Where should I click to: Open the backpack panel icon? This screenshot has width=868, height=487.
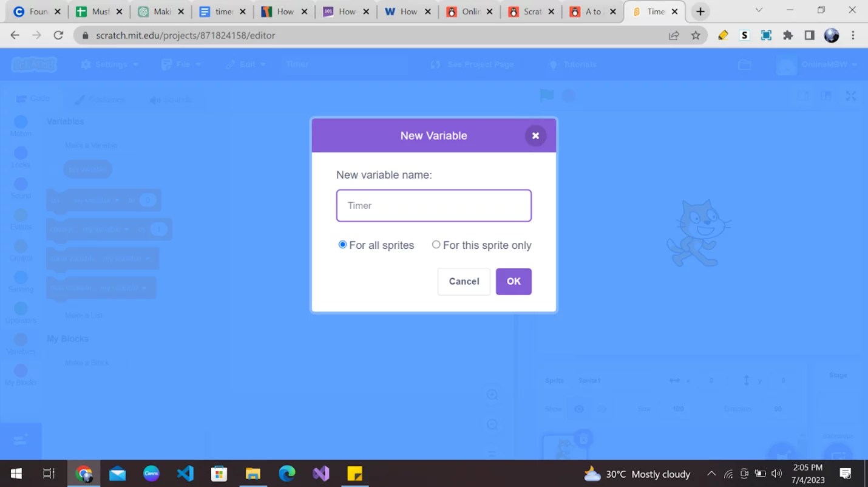coord(745,63)
